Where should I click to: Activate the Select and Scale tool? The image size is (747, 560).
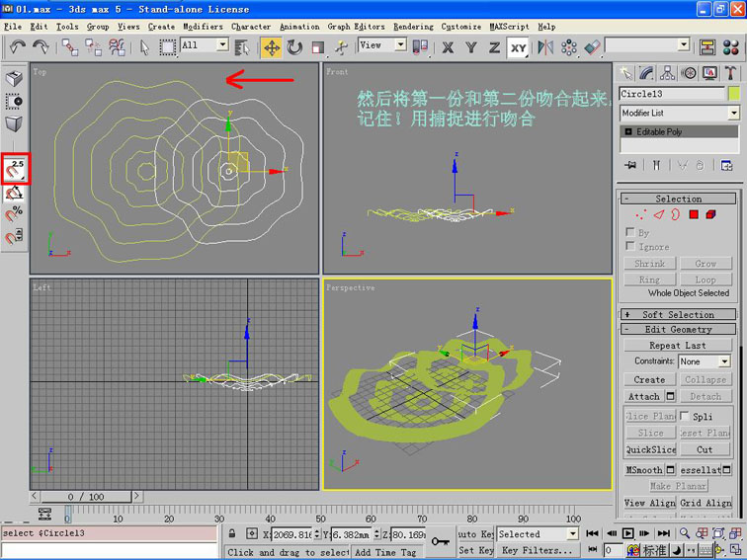[x=318, y=47]
